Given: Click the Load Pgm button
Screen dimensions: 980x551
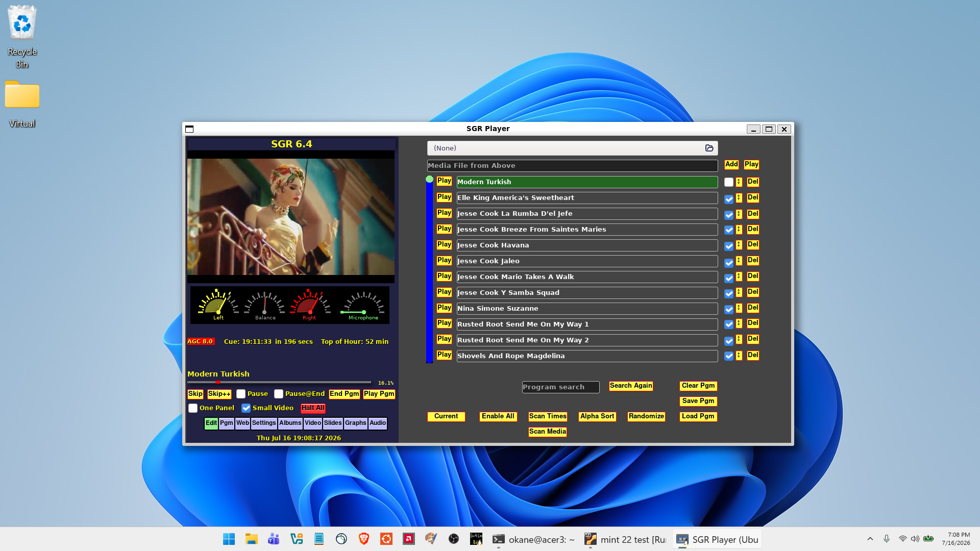Looking at the screenshot, I should [x=698, y=416].
